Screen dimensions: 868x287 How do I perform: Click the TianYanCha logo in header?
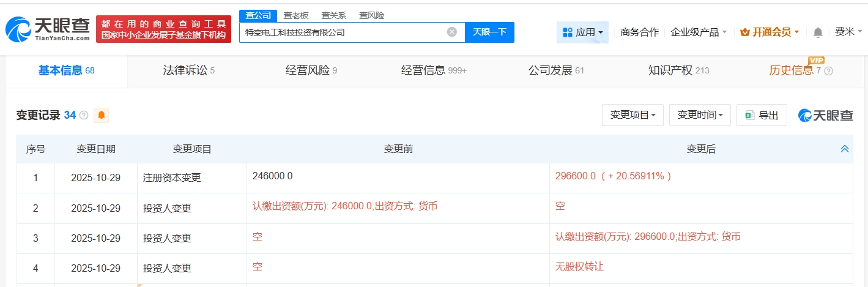click(x=48, y=29)
